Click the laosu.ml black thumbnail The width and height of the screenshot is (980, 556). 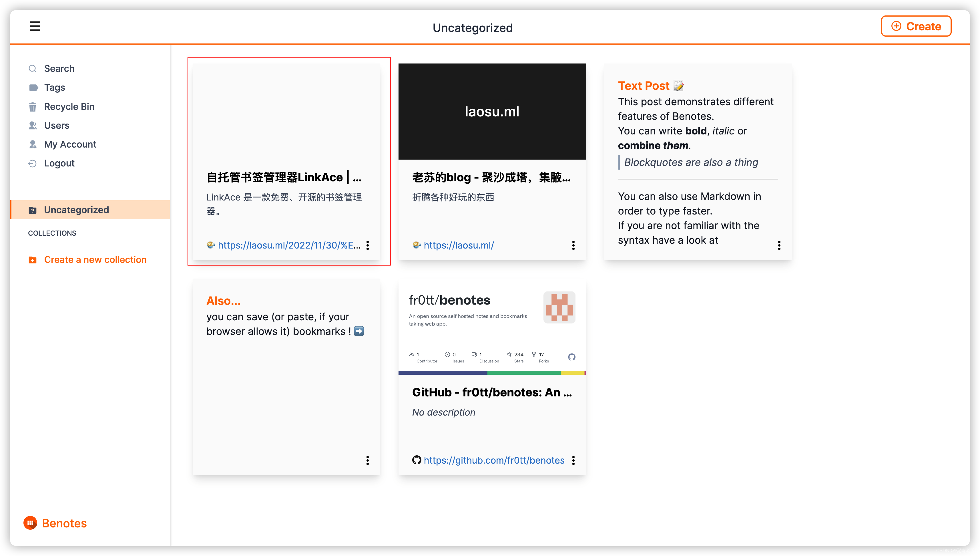(x=492, y=112)
